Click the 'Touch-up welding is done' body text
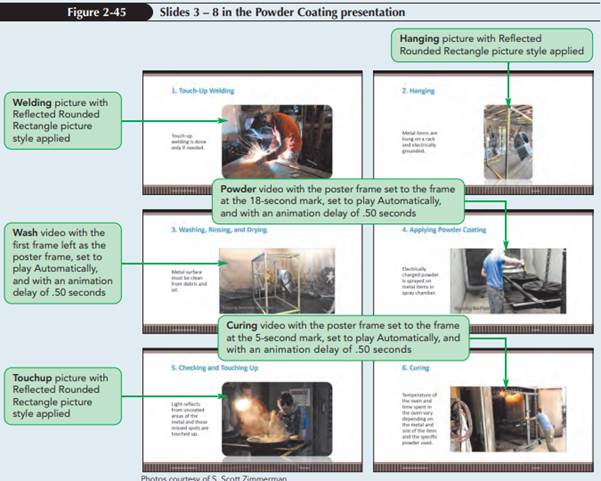This screenshot has width=601, height=481. pos(189,141)
